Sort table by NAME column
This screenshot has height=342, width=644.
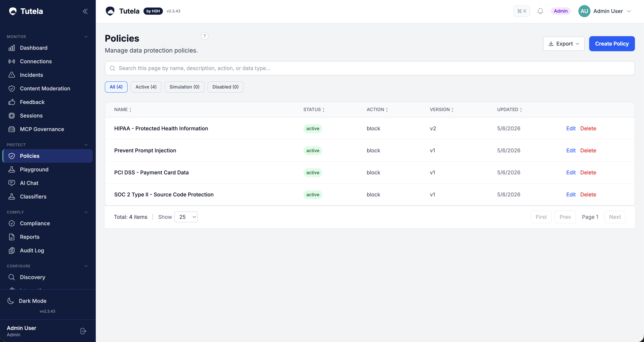point(123,110)
